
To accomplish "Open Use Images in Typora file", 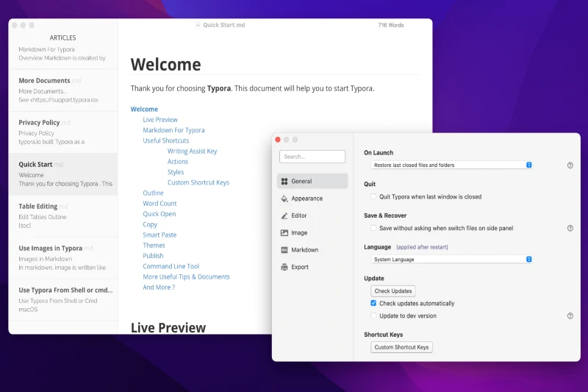I will tap(63, 258).
